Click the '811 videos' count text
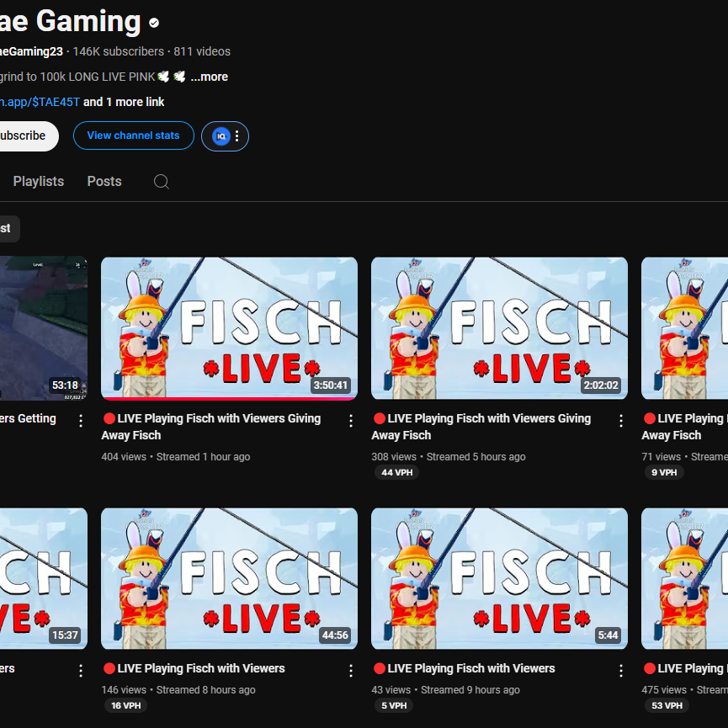The image size is (728, 728). [202, 51]
